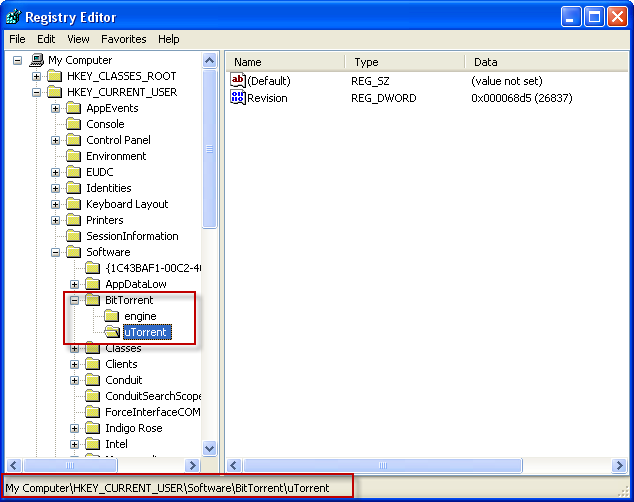Expand the Control Panel node
This screenshot has height=502, width=634.
tap(55, 141)
